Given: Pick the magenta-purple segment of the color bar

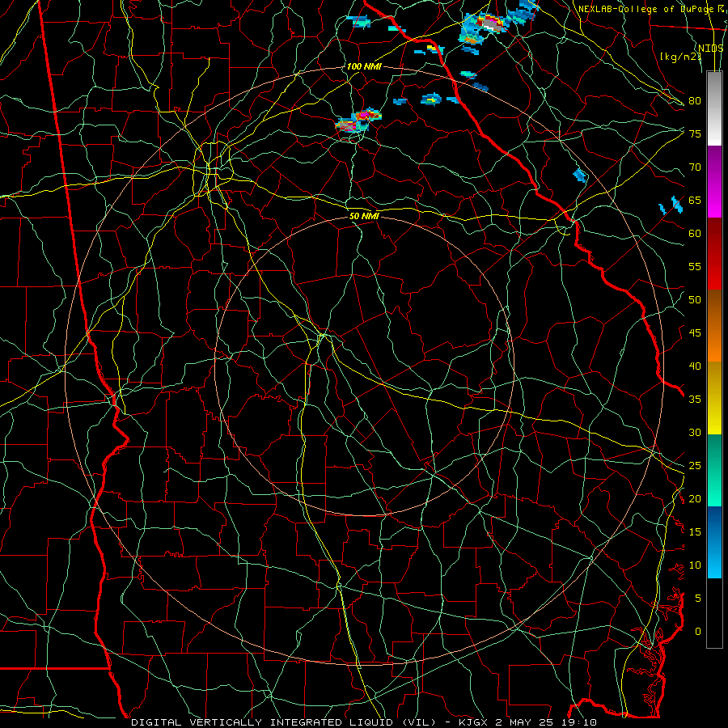Looking at the screenshot, I should 714,181.
